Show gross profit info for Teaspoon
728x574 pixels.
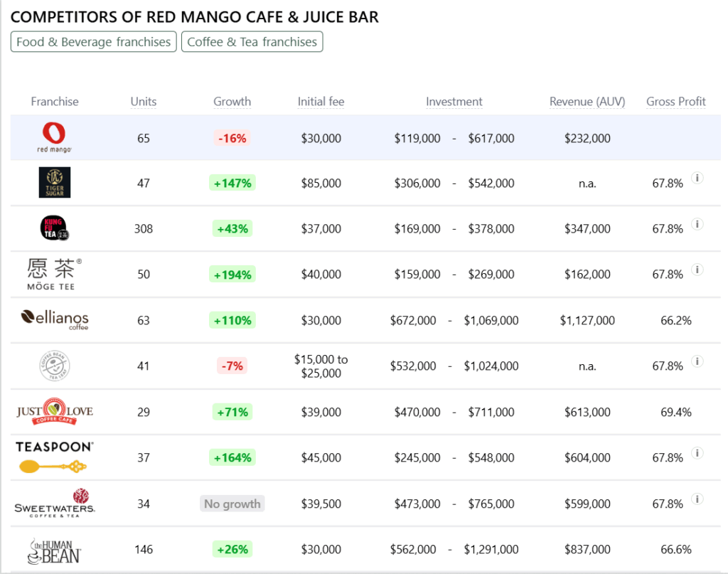point(697,453)
